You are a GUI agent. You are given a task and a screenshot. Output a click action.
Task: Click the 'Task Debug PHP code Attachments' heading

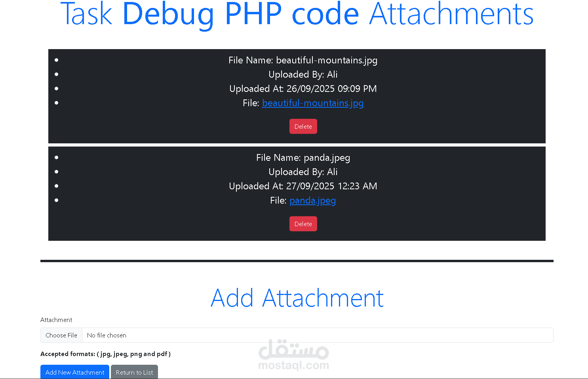(x=297, y=13)
